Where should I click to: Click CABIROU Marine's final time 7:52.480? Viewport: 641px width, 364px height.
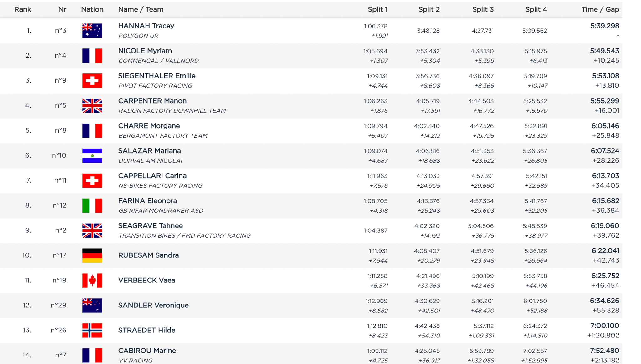point(604,351)
